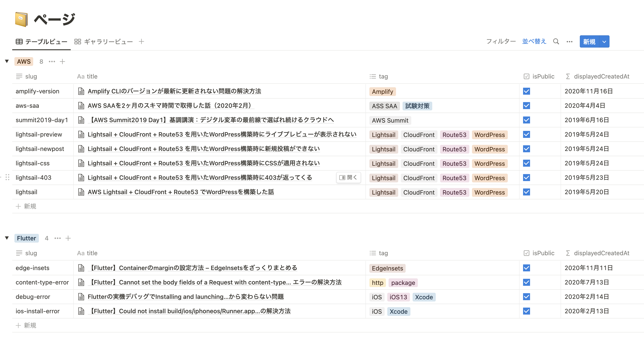Viewport: 644px width, 339px height.
Task: Click the Amplify tag chip
Action: tap(382, 92)
